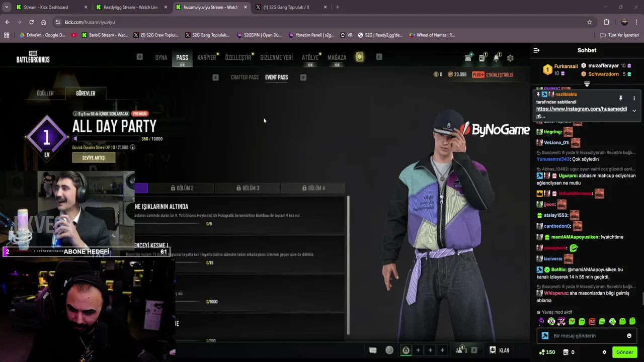Open the Yönetim Paneli bookmark
The image size is (644, 362).
point(311,35)
